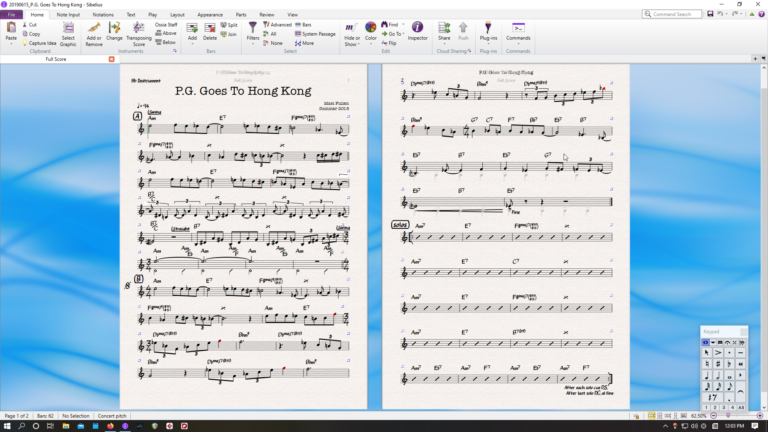Click Select None button

[x=273, y=43]
